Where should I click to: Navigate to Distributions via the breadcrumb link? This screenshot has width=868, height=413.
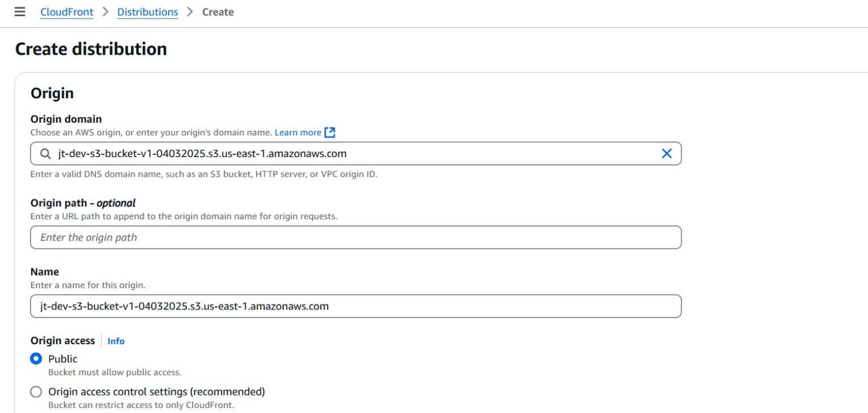(x=147, y=11)
